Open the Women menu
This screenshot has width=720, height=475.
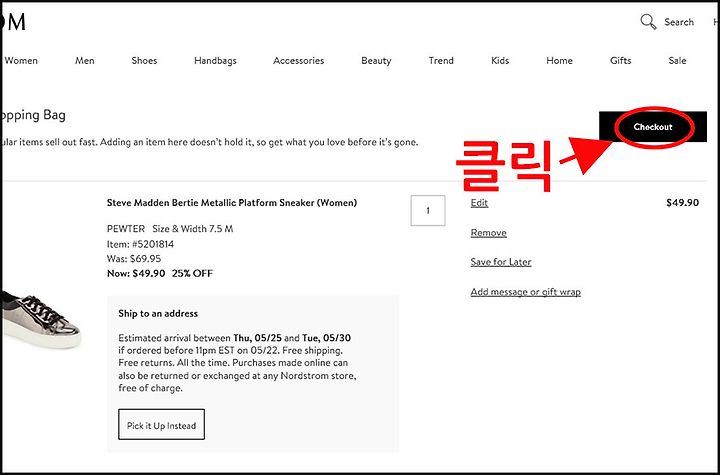click(x=21, y=61)
